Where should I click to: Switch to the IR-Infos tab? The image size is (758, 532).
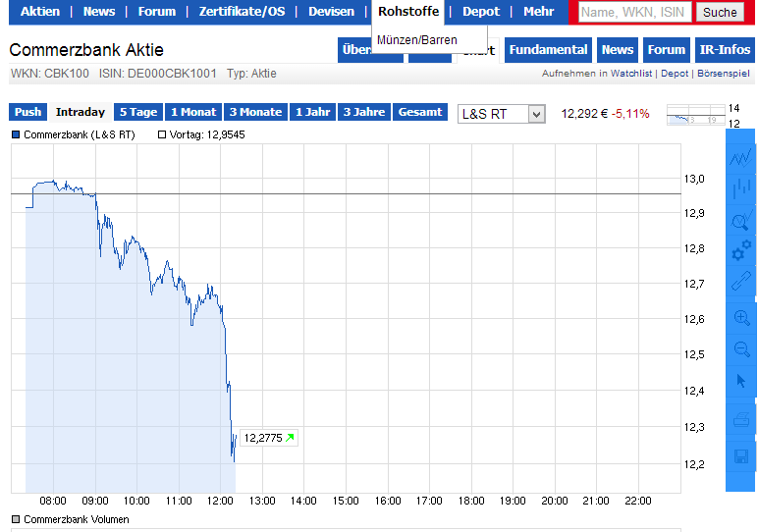click(725, 50)
